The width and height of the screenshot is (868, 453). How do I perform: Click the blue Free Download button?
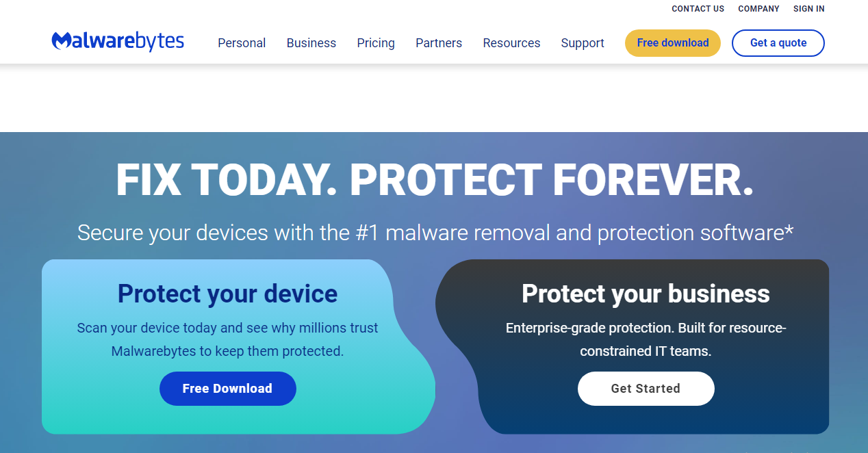pyautogui.click(x=228, y=389)
